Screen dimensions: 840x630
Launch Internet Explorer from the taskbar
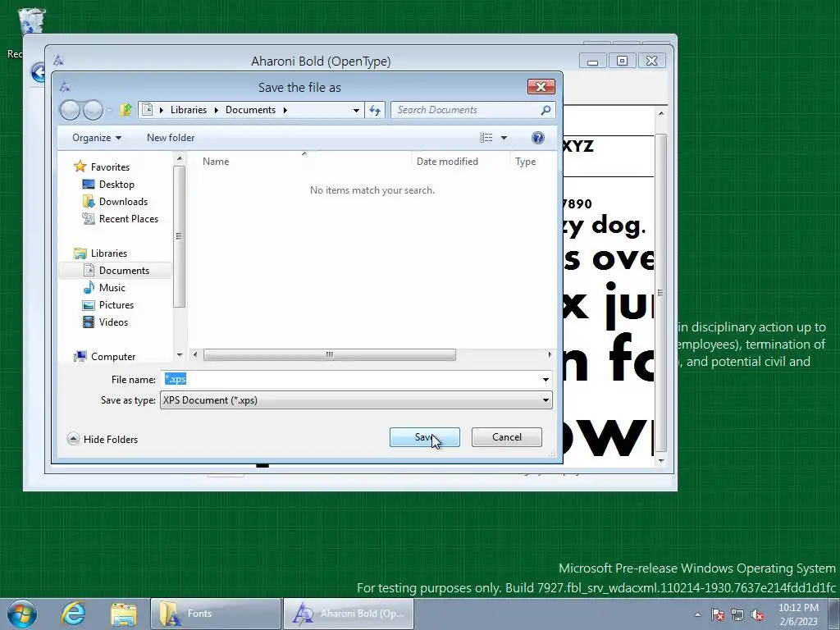[x=73, y=614]
